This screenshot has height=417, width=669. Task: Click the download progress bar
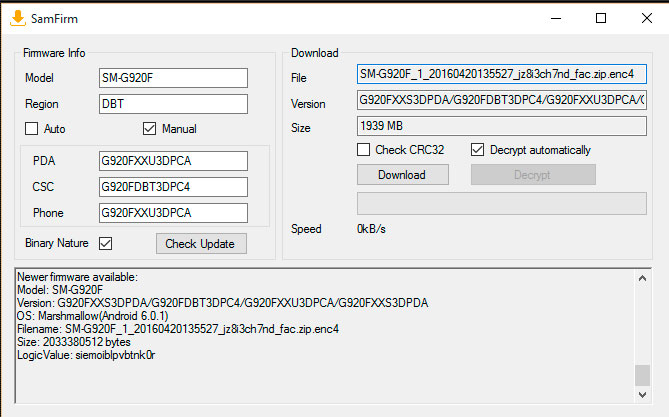[501, 203]
